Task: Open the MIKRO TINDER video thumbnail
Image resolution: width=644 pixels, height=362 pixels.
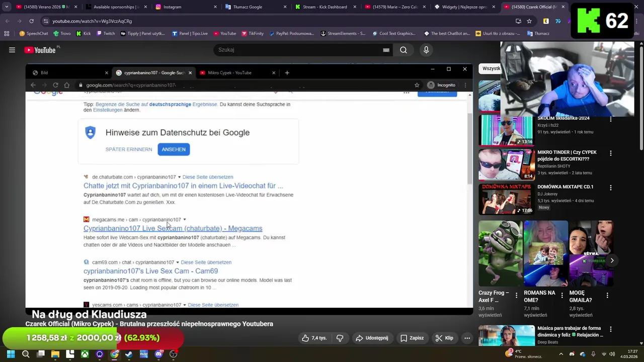Action: coord(506,164)
